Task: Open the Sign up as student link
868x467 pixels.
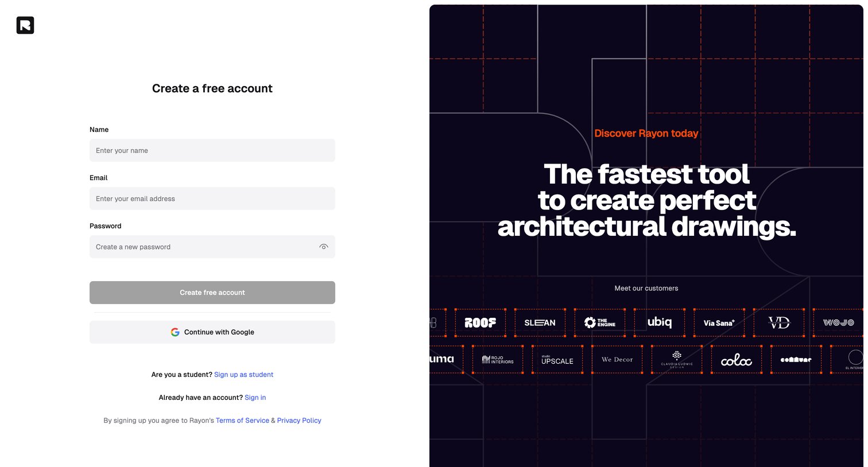Action: coord(243,375)
